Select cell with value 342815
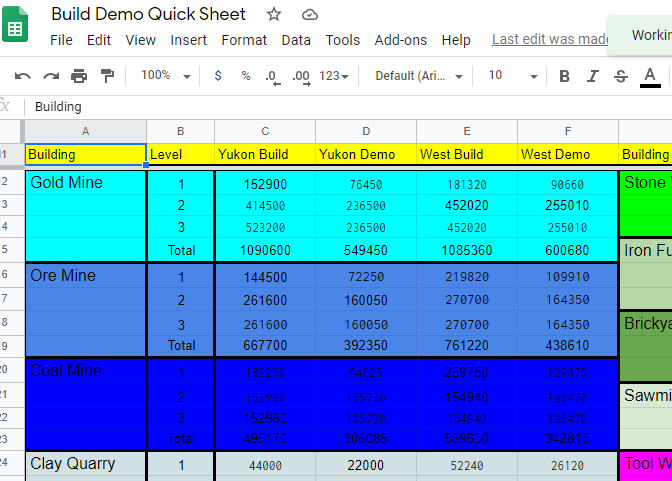Screen dimensions: 672x481 (568, 439)
